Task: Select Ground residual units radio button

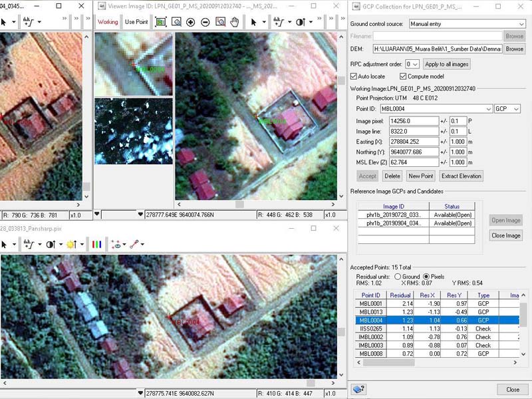Action: (398, 276)
